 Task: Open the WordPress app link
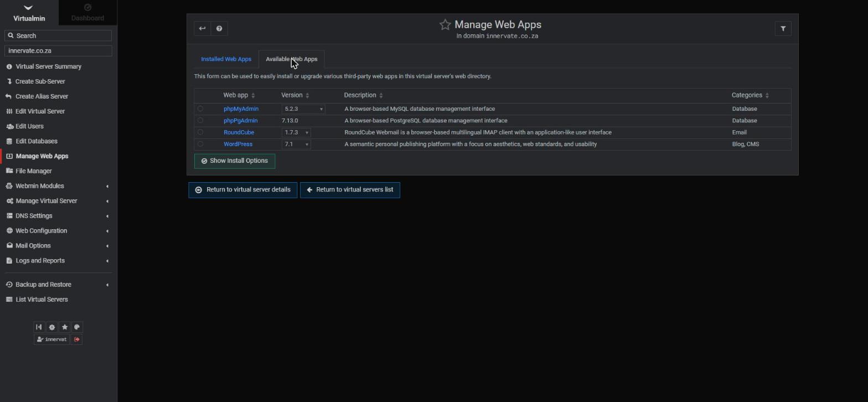pos(238,145)
